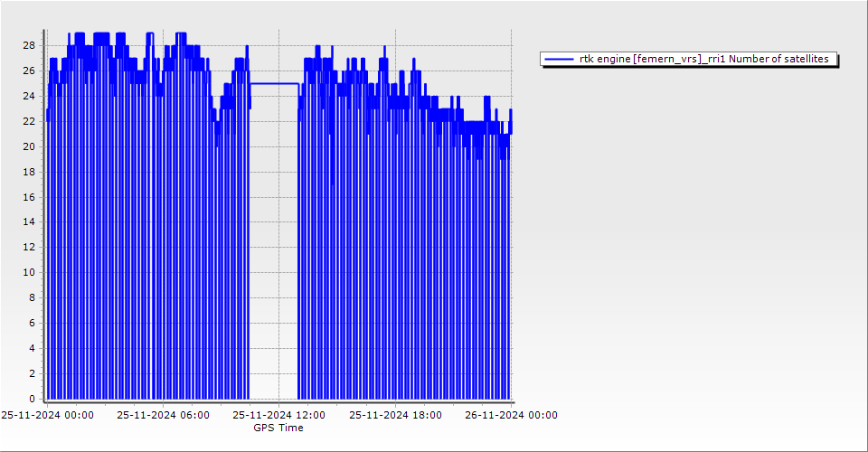Select the 25-11-2024 12:00 x-axis label
The height and width of the screenshot is (452, 868).
pos(278,416)
